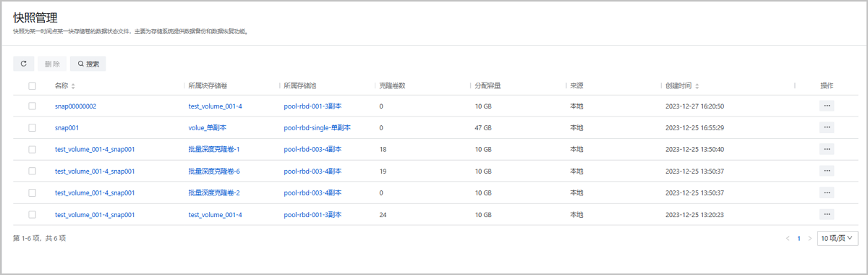Go to the previous page arrow
This screenshot has height=275, width=868.
tap(788, 238)
